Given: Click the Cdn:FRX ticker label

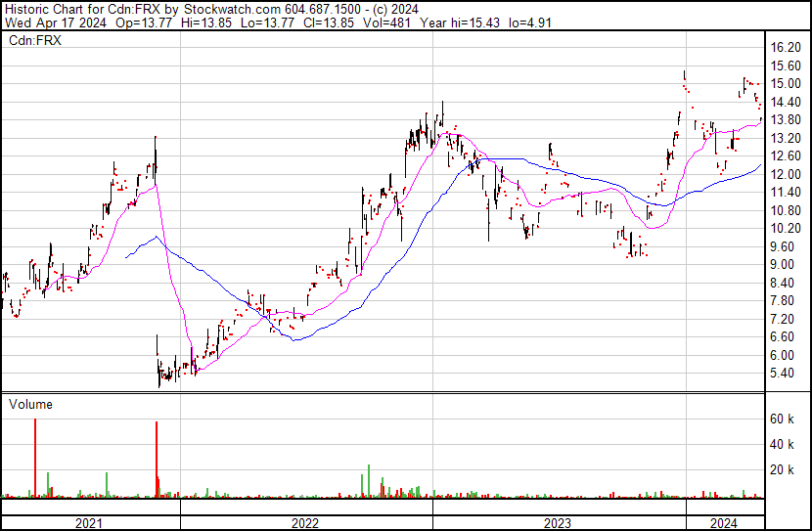Looking at the screenshot, I should 35,40.
